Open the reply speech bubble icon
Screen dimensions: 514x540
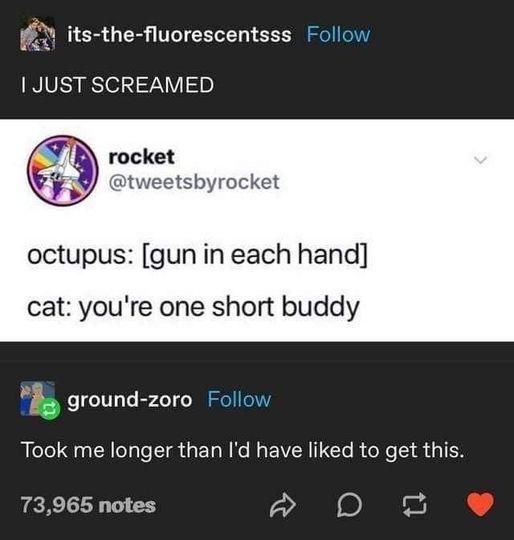point(349,505)
